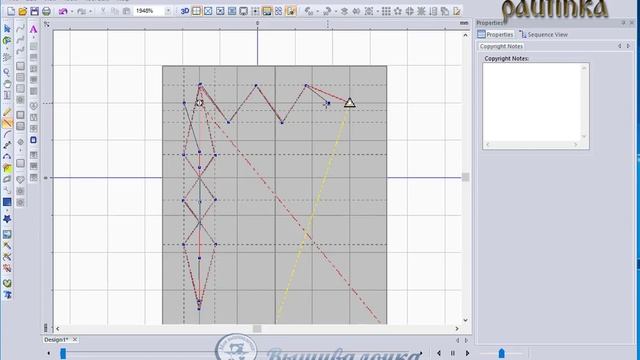The height and width of the screenshot is (360, 640).
Task: Click the horizontal scrollbar right arrow
Action: click(457, 329)
